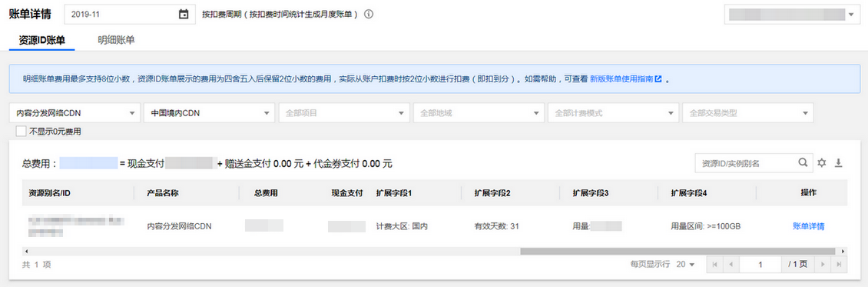Click the 有效天数: 31 cell
The width and height of the screenshot is (868, 287).
(496, 226)
